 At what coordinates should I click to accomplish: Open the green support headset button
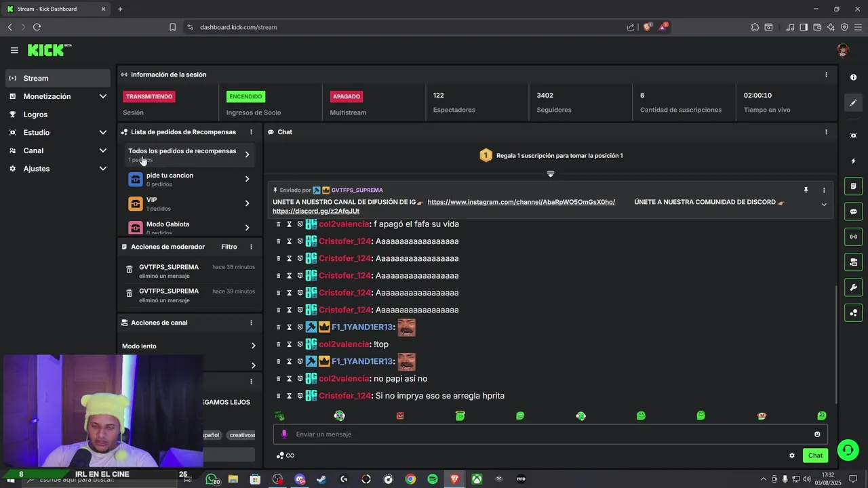click(x=848, y=450)
